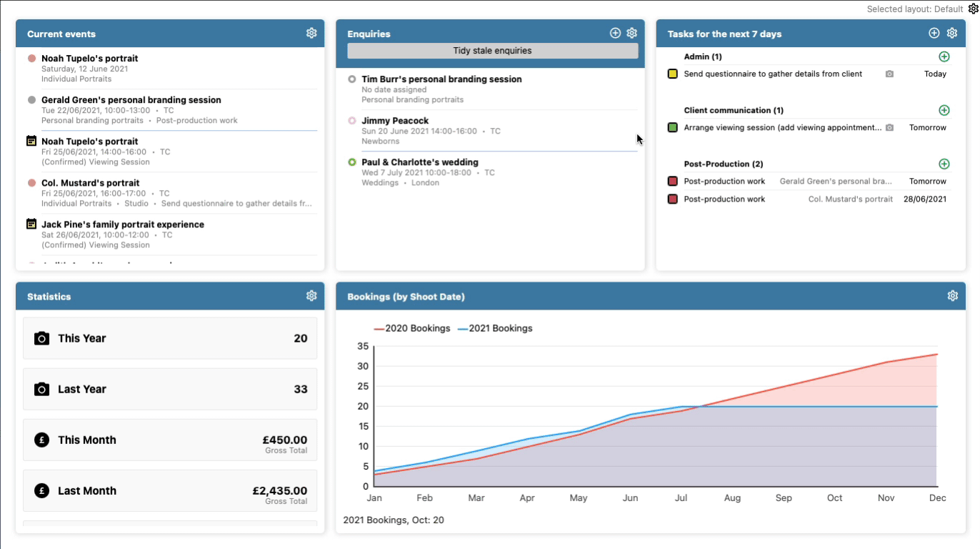The height and width of the screenshot is (549, 980).
Task: Tick green checkbox for Arrange viewing session
Action: [672, 127]
